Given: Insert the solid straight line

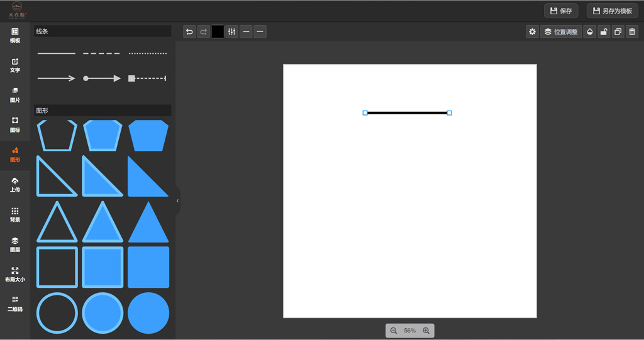Looking at the screenshot, I should pos(57,53).
